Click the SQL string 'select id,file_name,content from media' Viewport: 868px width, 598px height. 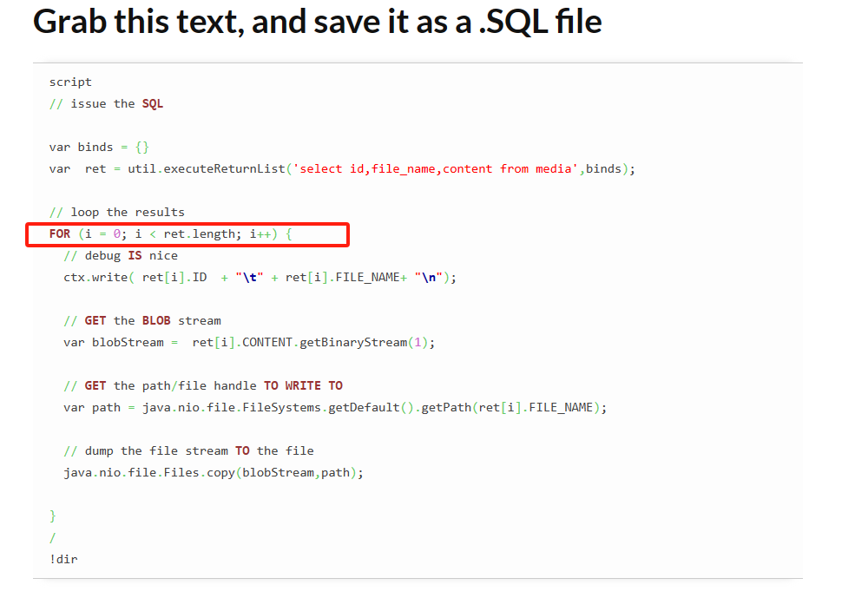[x=435, y=169]
